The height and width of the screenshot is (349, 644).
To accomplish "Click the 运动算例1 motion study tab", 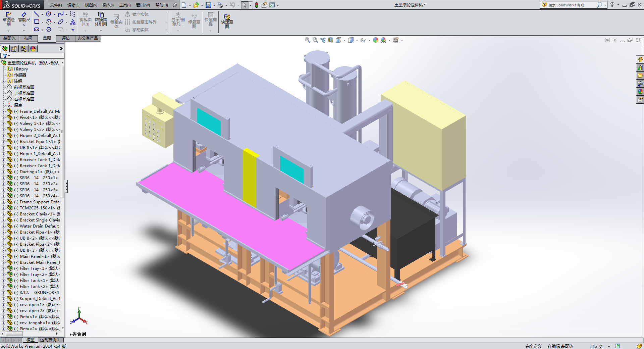I will tap(50, 340).
